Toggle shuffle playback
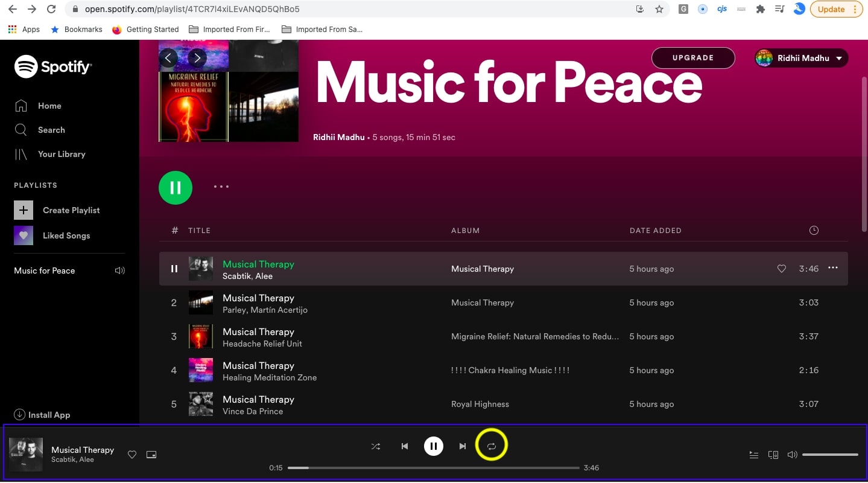Image resolution: width=868 pixels, height=483 pixels. click(x=376, y=446)
